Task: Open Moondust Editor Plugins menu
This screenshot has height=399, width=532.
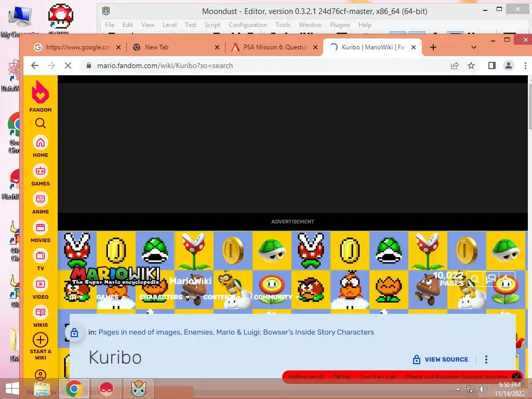Action: [340, 25]
